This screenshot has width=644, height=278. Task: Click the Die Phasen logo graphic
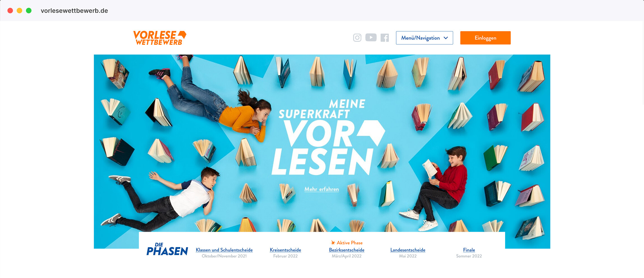167,249
